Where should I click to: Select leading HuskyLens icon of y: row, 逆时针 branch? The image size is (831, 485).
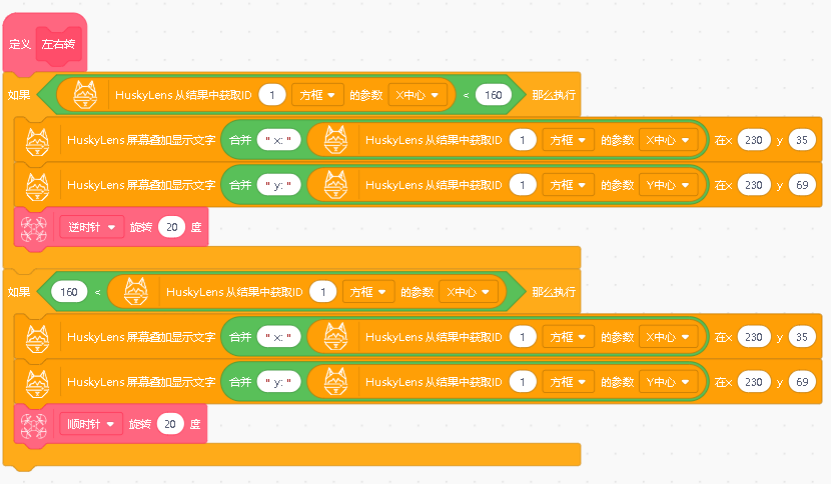(38, 186)
